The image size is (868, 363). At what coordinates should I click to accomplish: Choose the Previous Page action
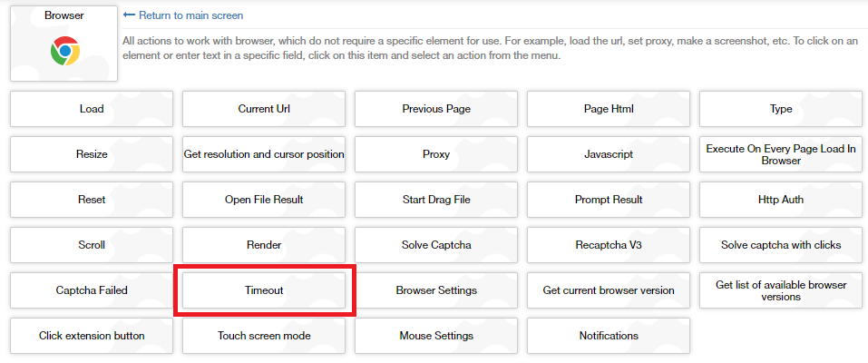point(436,109)
